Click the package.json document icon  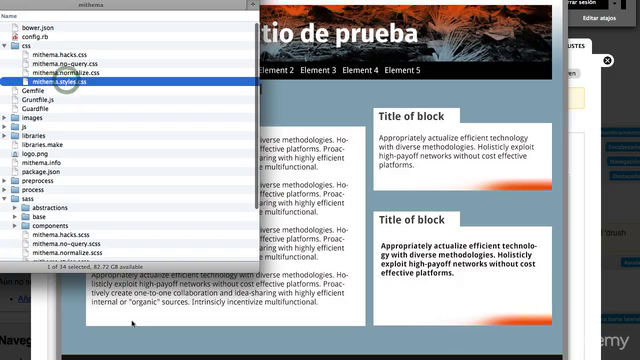(x=15, y=172)
